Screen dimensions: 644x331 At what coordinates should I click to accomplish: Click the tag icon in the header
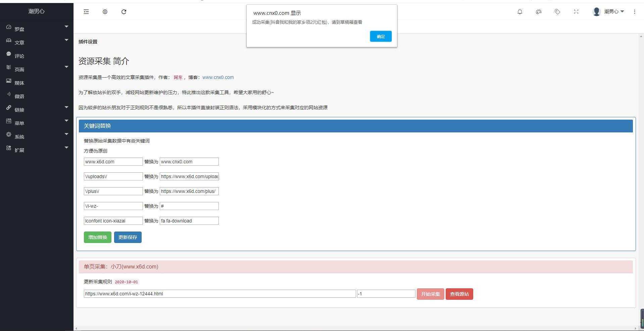point(557,11)
